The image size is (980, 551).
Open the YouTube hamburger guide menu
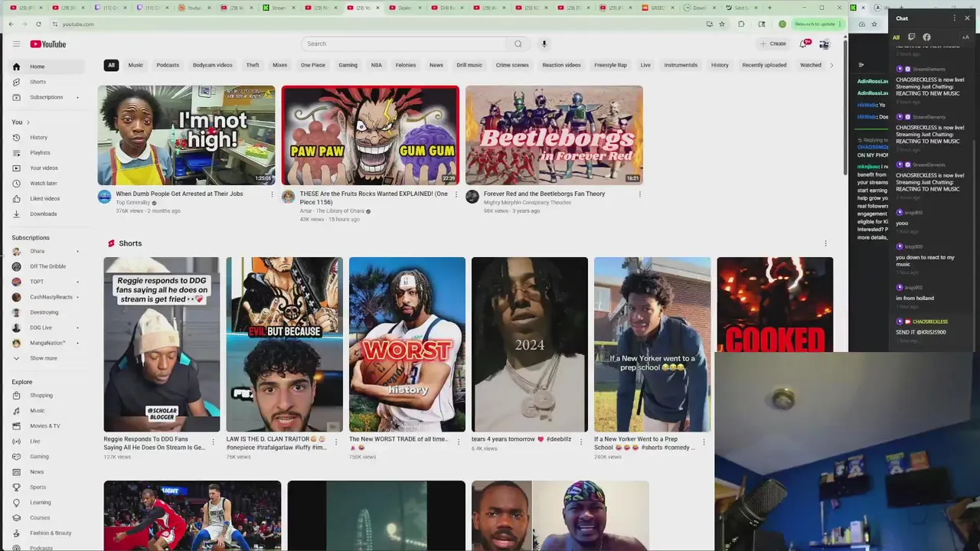[x=16, y=44]
